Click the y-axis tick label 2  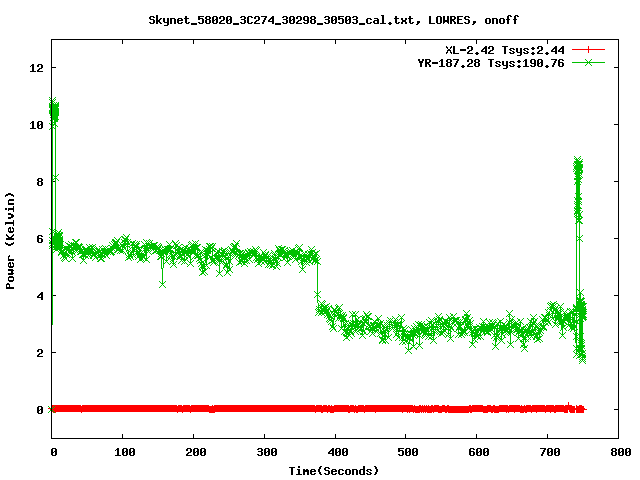[40, 353]
